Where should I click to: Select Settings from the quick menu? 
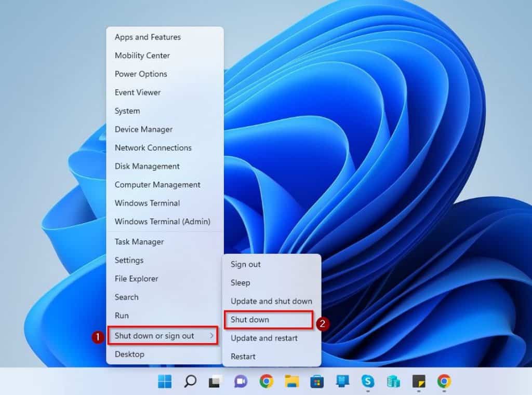pos(165,260)
